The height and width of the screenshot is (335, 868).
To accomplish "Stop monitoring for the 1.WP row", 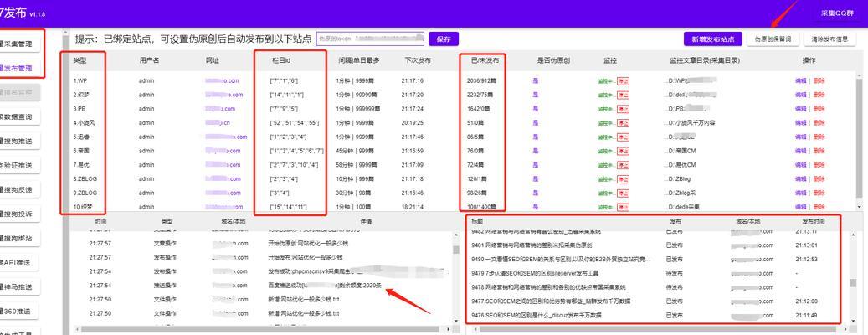I will (623, 80).
